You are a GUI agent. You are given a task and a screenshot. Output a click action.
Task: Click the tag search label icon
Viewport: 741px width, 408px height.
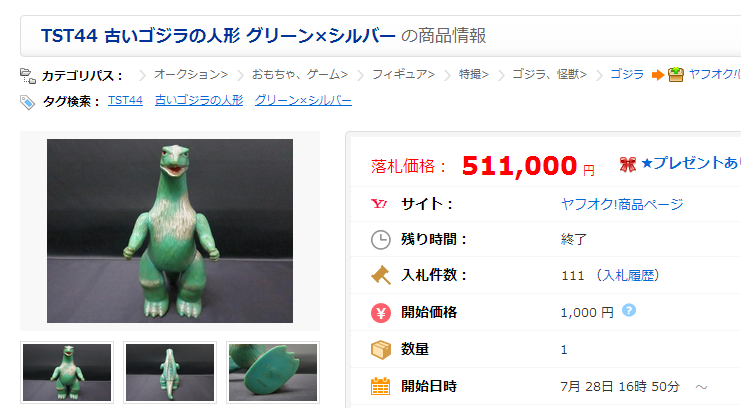tap(27, 102)
